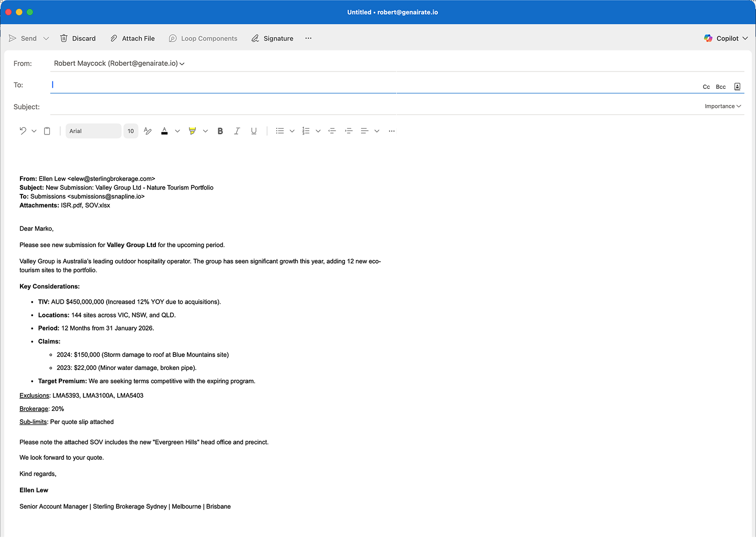Open the font size 10 box
The height and width of the screenshot is (538, 756).
coord(131,131)
